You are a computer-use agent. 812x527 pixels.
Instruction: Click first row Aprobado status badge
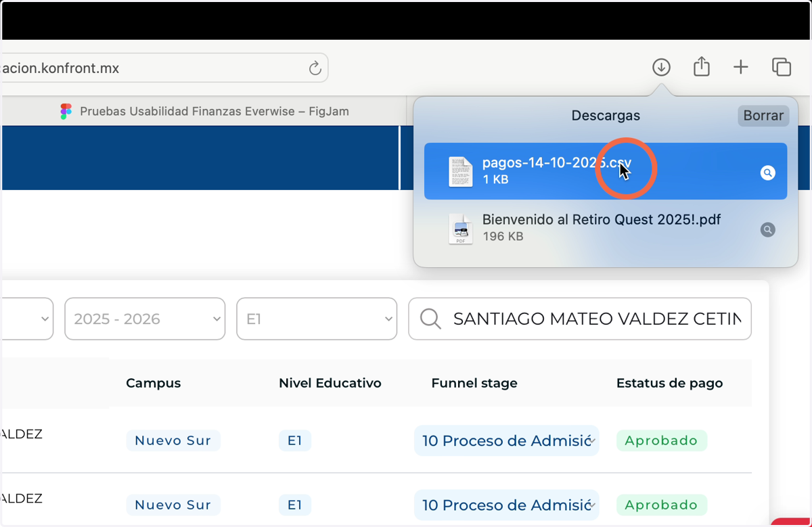point(661,440)
